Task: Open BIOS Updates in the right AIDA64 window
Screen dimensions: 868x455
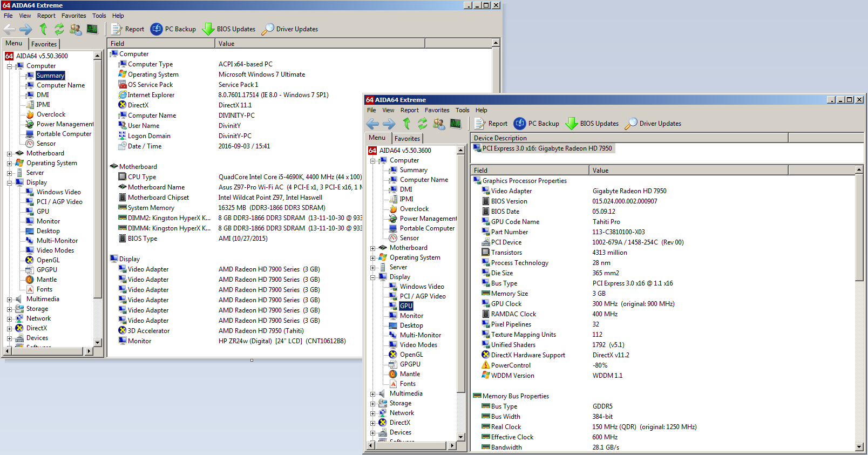Action: 592,124
